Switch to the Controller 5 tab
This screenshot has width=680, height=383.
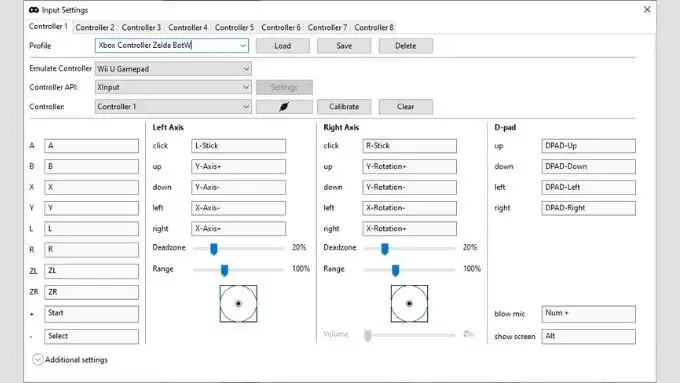click(x=235, y=27)
